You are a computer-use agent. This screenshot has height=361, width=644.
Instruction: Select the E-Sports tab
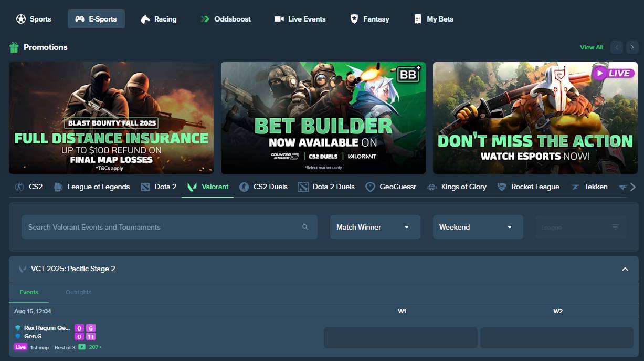[96, 19]
